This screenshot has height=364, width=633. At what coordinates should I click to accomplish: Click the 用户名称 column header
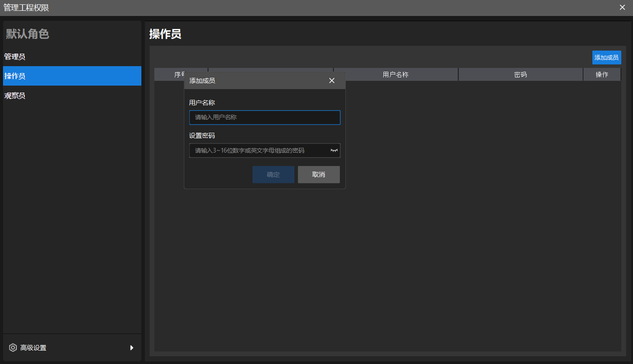pyautogui.click(x=396, y=74)
